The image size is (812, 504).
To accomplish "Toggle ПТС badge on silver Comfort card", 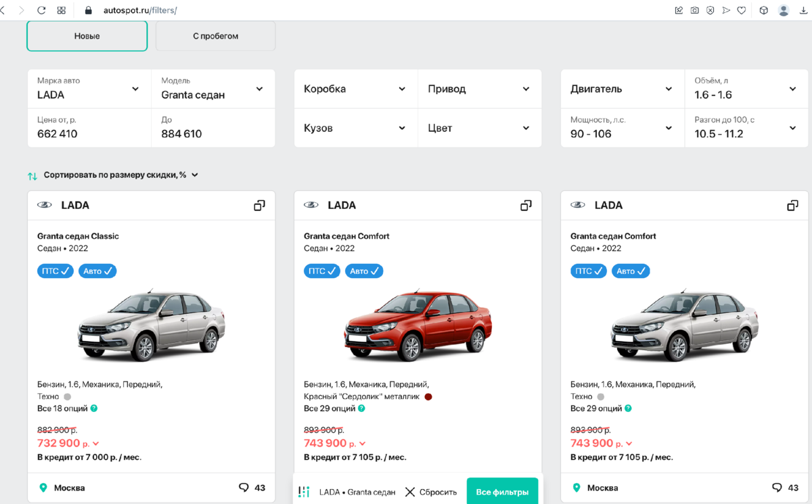I will pyautogui.click(x=589, y=271).
